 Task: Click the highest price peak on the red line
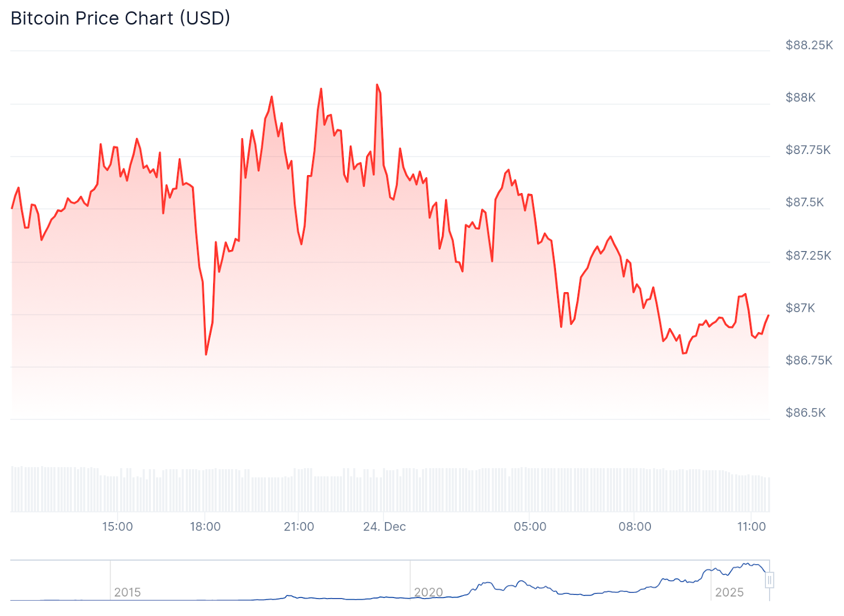point(377,85)
